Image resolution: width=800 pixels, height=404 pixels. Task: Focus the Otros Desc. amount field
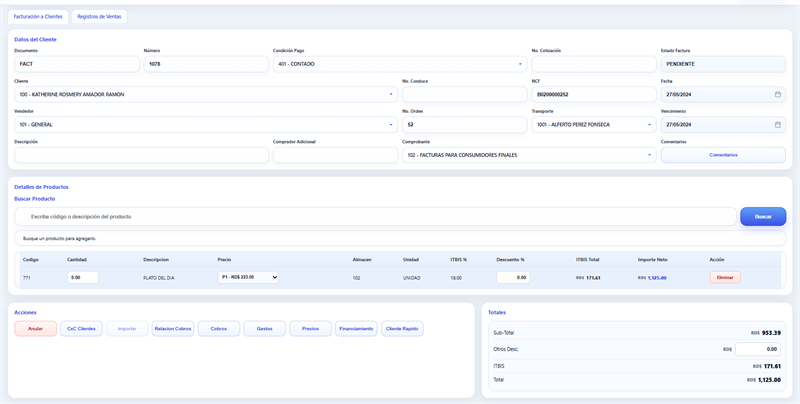pos(757,349)
